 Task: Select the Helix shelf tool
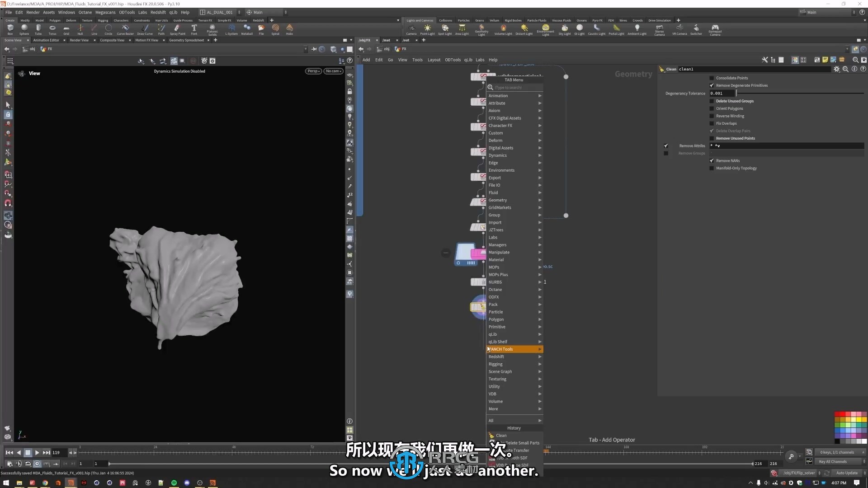289,29
